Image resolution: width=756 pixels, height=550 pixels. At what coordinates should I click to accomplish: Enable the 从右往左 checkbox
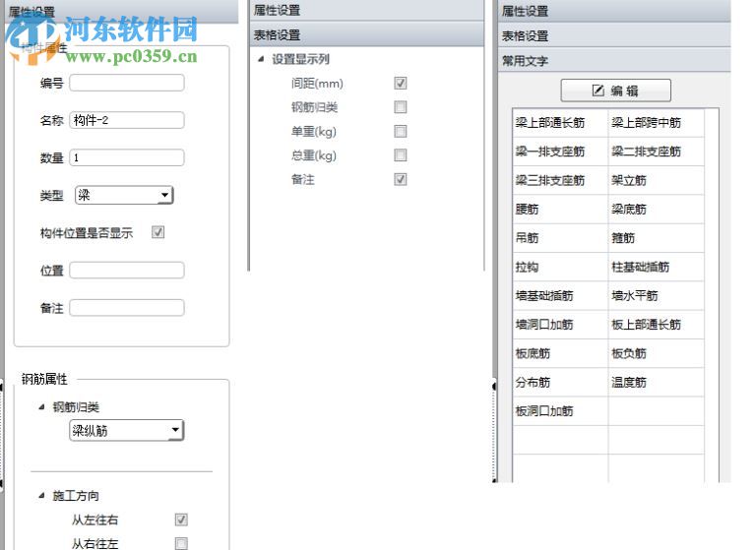click(181, 543)
